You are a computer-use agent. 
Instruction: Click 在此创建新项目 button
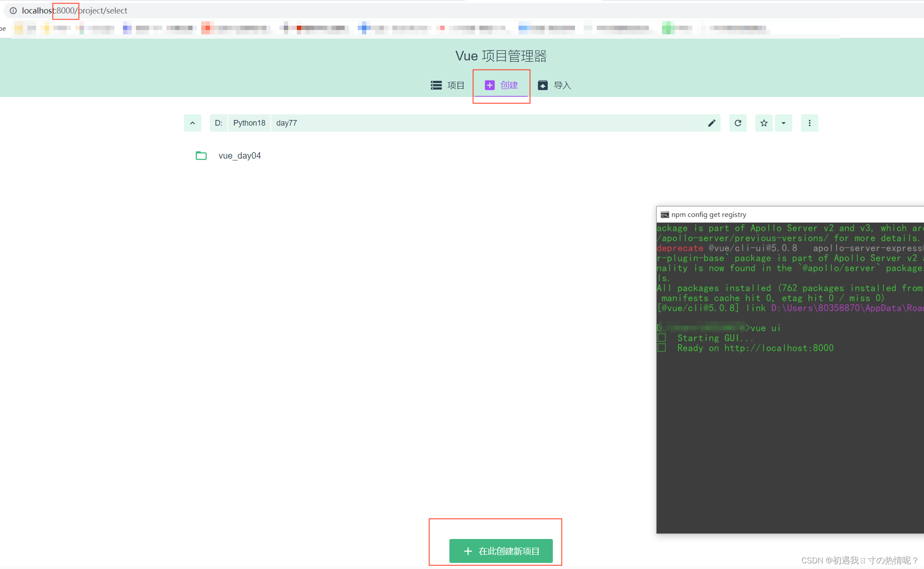pos(501,551)
